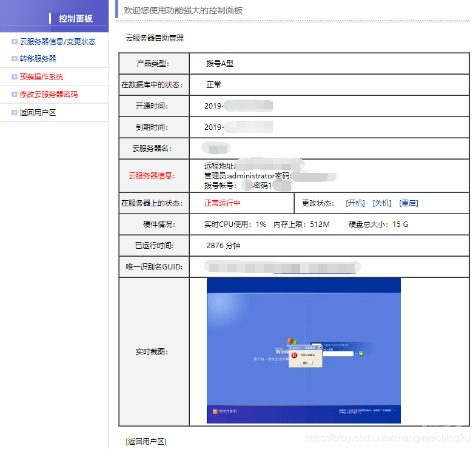Click the 拨号帐号 line in server info

coord(248,185)
